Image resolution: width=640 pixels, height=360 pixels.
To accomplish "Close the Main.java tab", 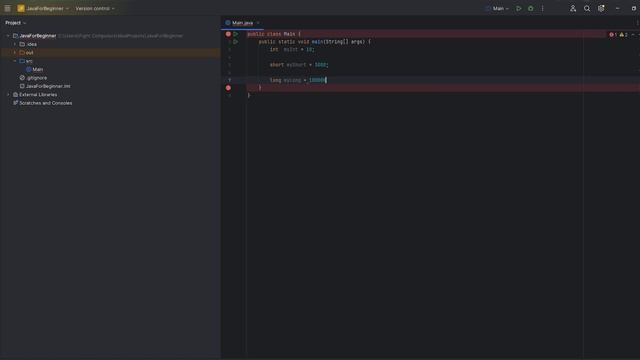I will [258, 23].
